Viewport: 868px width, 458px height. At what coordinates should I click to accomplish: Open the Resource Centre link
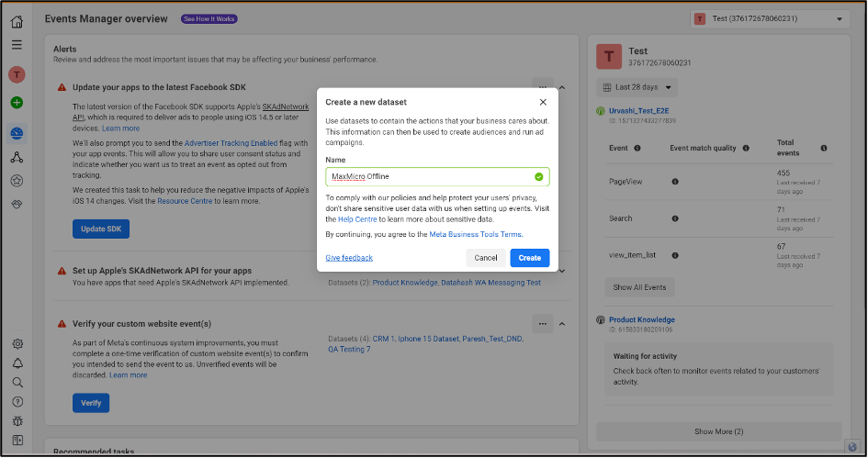click(185, 201)
